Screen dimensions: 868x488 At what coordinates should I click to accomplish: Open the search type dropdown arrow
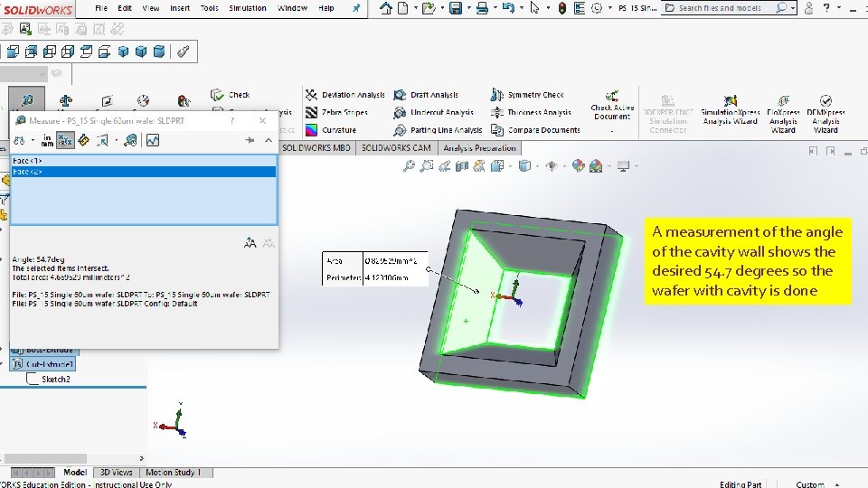point(793,8)
